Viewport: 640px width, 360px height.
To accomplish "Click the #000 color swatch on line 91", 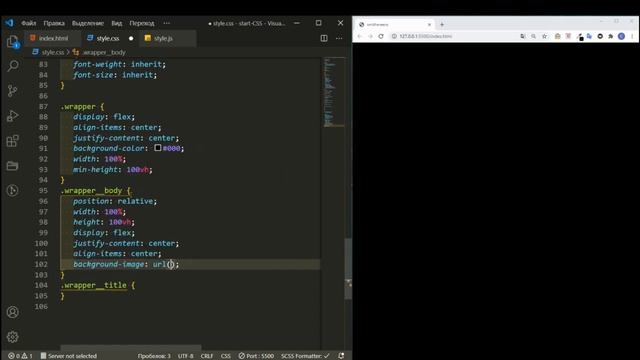I will (158, 148).
